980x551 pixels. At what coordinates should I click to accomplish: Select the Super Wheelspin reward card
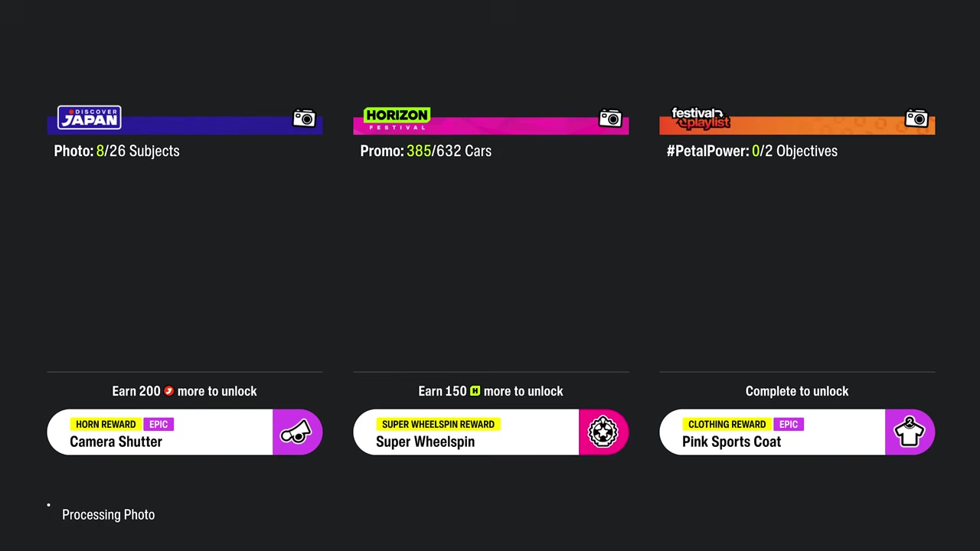click(x=491, y=432)
